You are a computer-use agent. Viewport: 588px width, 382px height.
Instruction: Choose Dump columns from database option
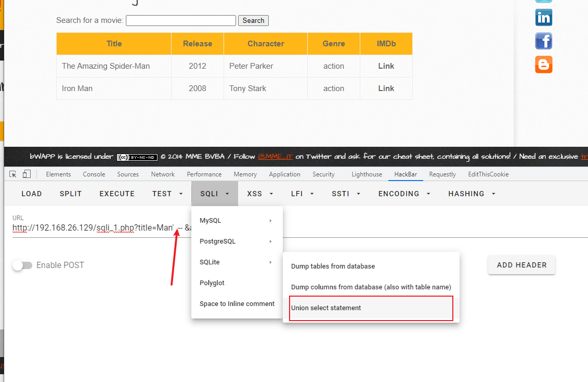pyautogui.click(x=371, y=287)
